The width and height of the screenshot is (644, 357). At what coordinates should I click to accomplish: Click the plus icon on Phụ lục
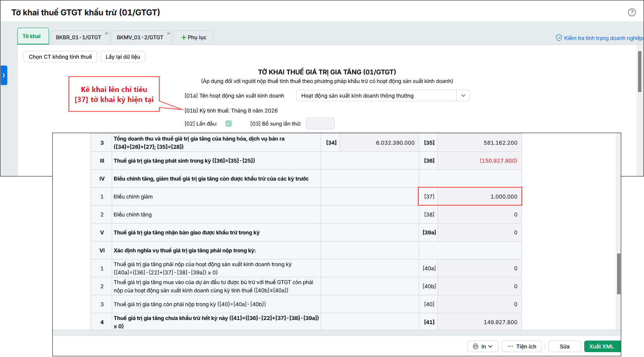pos(184,37)
